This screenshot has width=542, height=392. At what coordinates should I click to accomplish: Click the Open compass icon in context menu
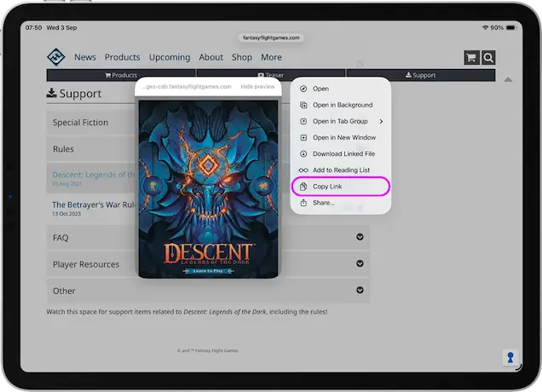tap(303, 89)
